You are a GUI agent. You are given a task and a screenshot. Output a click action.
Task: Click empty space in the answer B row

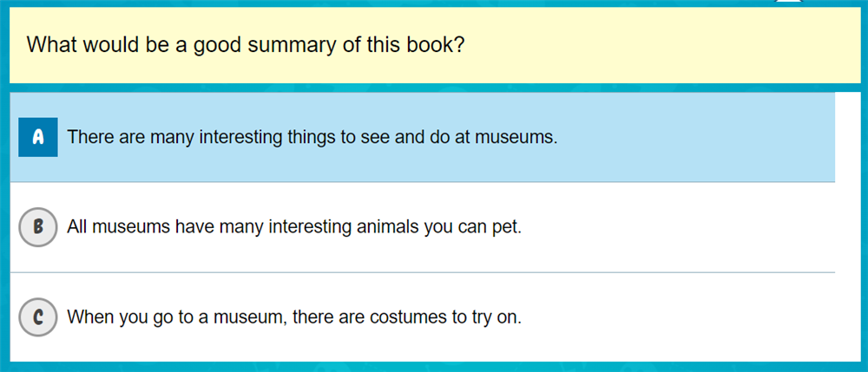tap(694, 228)
